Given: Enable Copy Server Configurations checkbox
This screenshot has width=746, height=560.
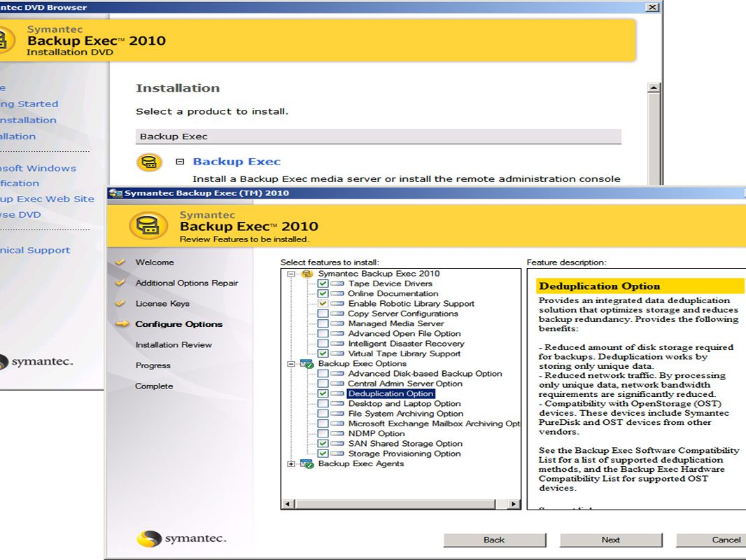Looking at the screenshot, I should 323,314.
